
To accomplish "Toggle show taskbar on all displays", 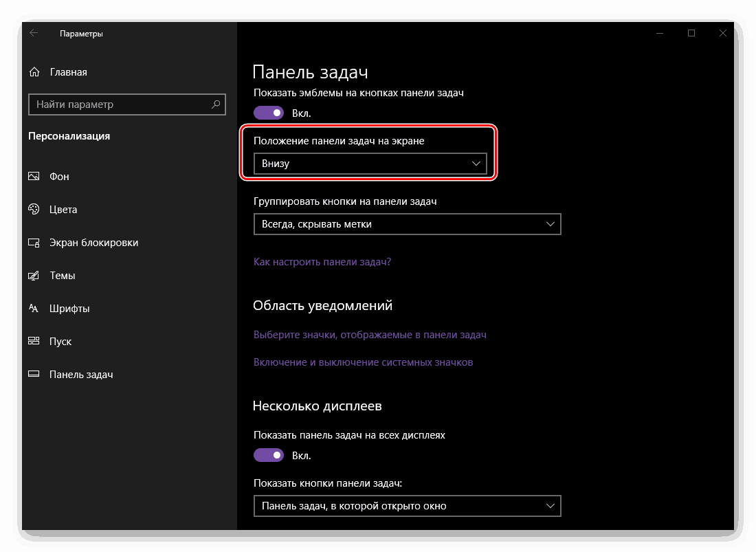I will pos(269,455).
